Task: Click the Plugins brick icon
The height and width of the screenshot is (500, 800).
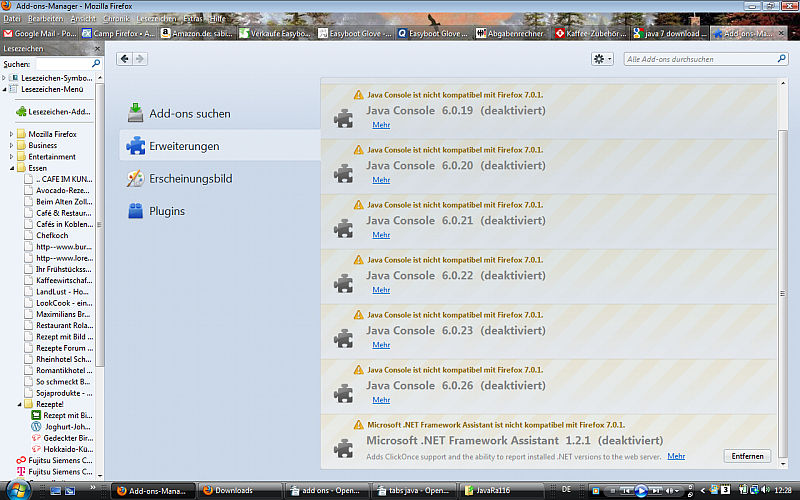Action: click(x=135, y=211)
